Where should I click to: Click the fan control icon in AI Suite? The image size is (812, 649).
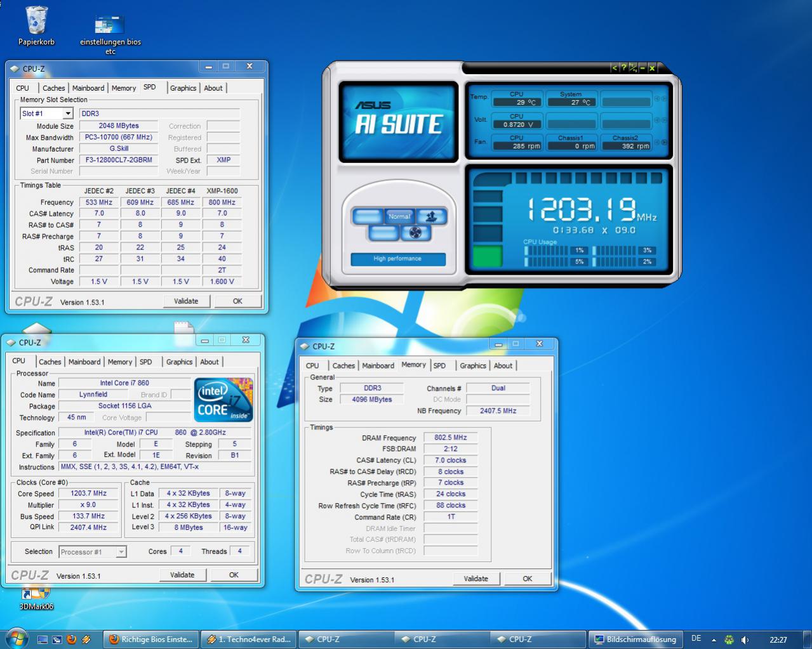(415, 233)
